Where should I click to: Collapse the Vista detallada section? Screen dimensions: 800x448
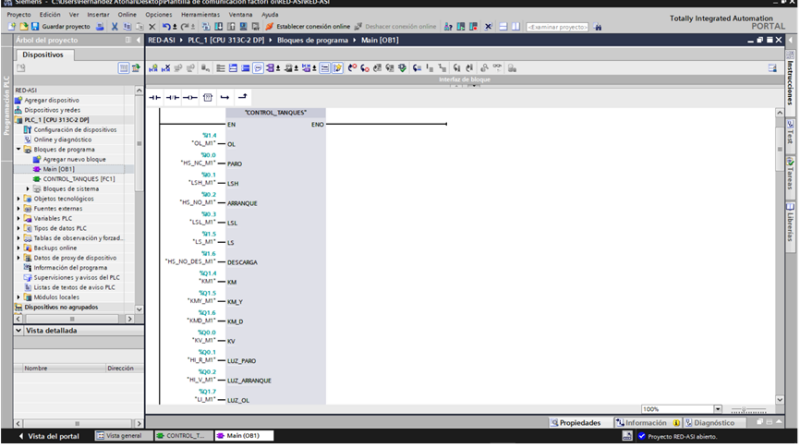click(19, 331)
